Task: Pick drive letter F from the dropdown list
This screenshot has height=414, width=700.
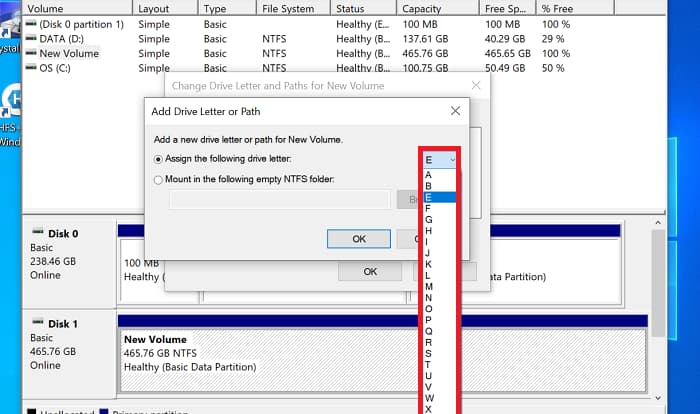Action: point(428,208)
